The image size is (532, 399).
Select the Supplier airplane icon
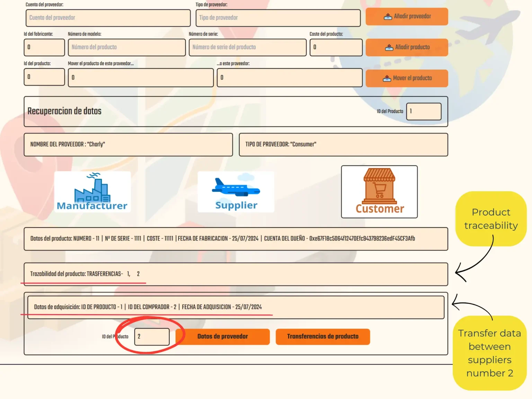236,188
